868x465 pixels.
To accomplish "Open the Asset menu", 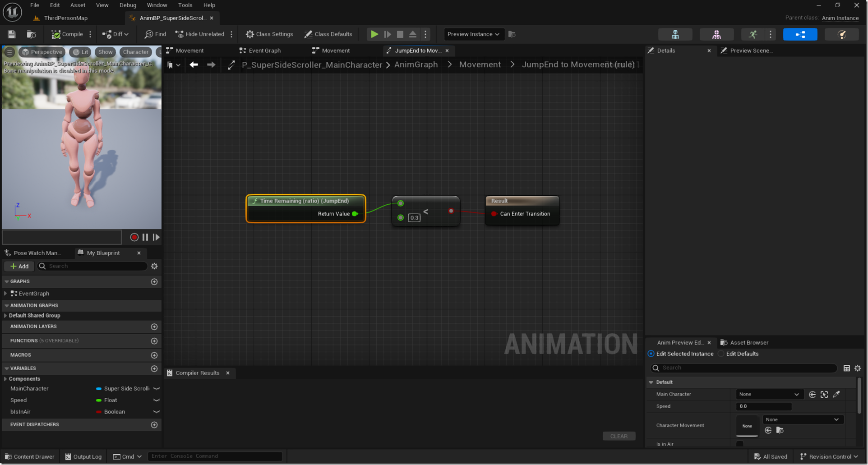I will (78, 5).
